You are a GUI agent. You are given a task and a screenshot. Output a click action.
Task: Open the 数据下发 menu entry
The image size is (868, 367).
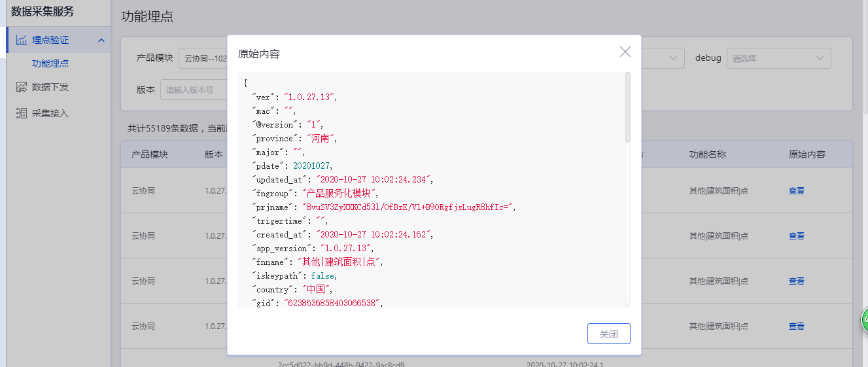(x=50, y=87)
